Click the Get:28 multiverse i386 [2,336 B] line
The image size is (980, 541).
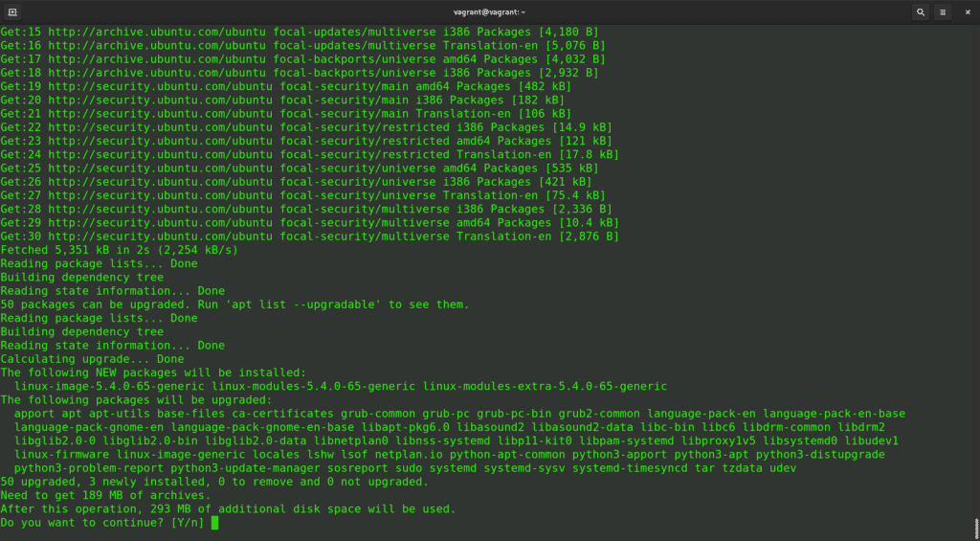click(x=307, y=210)
